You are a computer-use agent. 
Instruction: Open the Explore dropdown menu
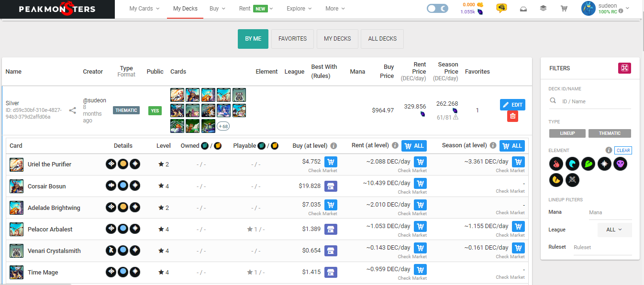(299, 9)
